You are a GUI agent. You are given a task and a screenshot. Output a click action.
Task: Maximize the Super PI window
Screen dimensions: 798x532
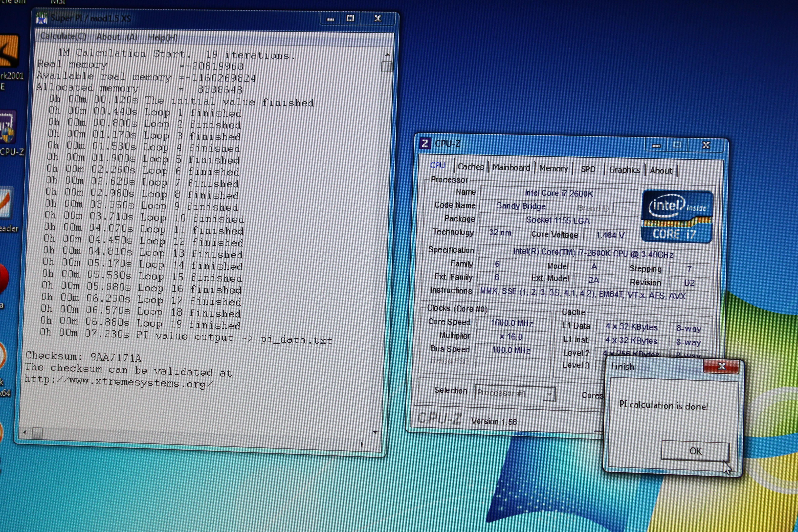pos(350,19)
